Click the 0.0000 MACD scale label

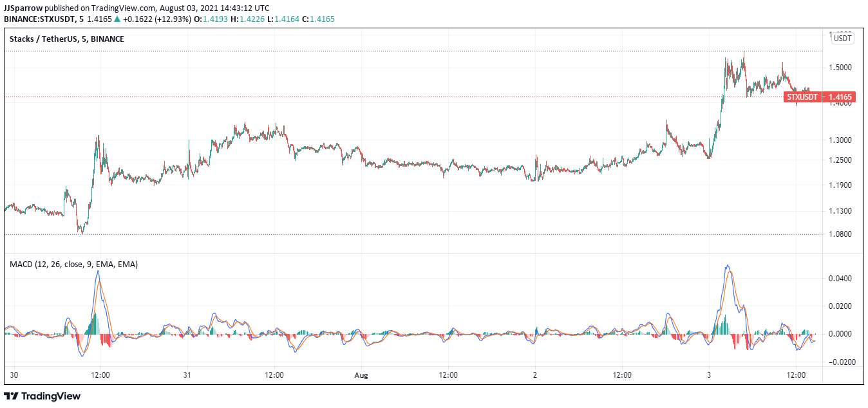(x=840, y=334)
